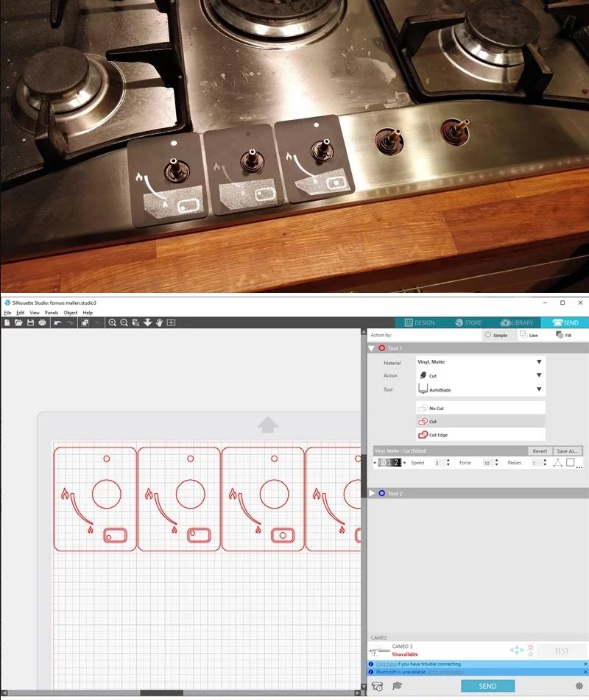Click the Revert button
Screen dimensions: 589x700
pyautogui.click(x=540, y=451)
